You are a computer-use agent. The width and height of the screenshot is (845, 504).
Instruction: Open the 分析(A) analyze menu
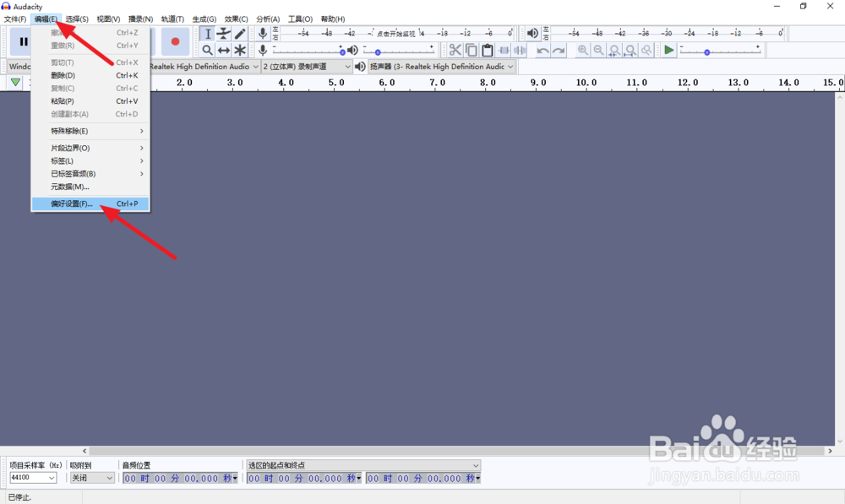[x=268, y=19]
